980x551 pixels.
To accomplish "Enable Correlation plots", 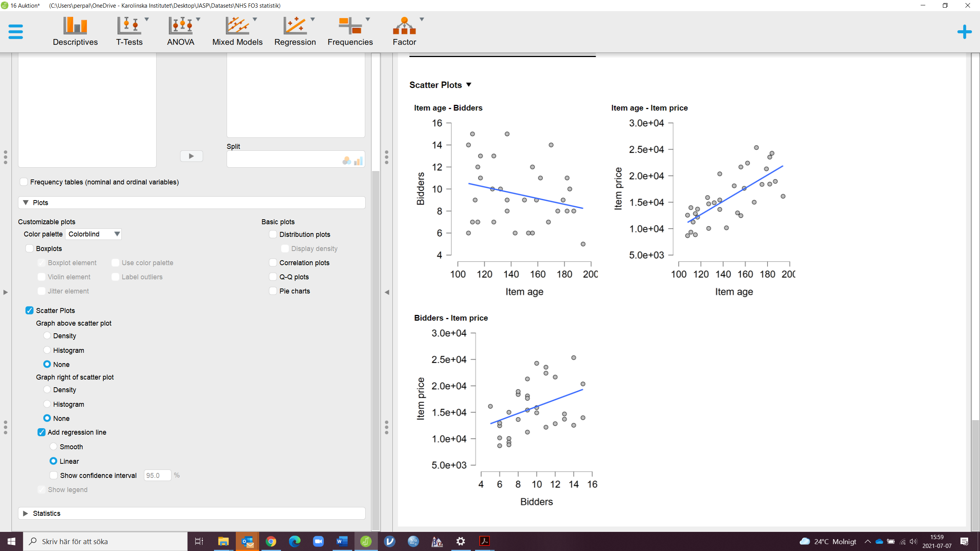I will coord(273,262).
